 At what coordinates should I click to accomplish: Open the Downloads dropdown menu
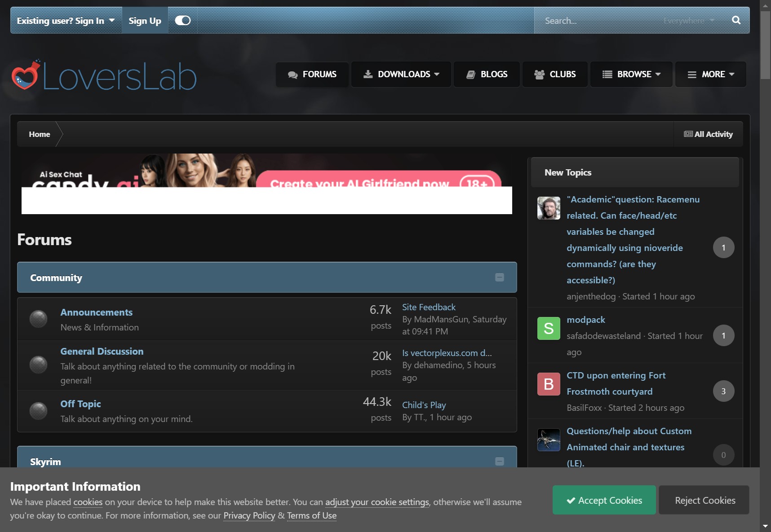(401, 75)
